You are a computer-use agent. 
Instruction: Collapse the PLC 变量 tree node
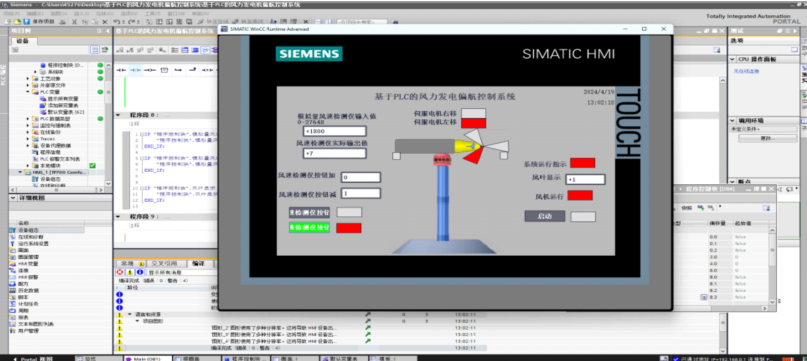pyautogui.click(x=28, y=92)
